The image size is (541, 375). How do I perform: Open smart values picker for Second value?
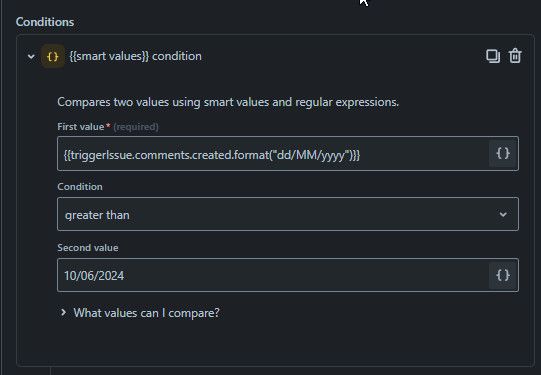coord(503,275)
